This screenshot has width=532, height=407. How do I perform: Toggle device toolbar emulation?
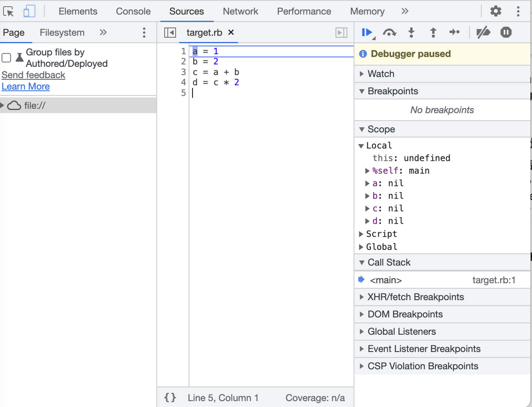tap(29, 11)
